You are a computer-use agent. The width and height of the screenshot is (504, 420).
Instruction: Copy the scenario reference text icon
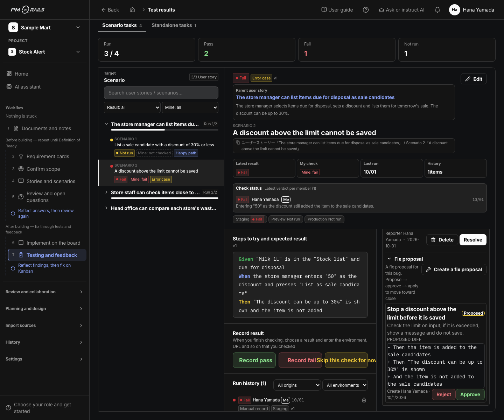[238, 143]
